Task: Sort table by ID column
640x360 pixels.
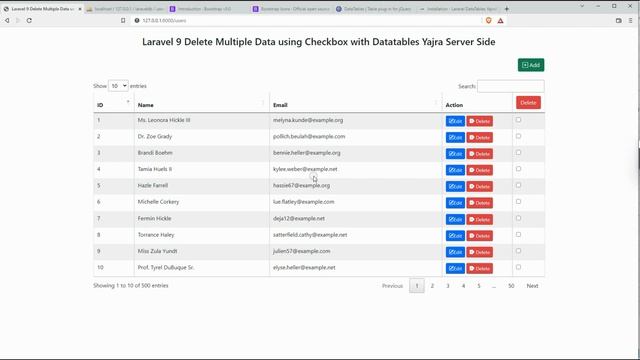Action: coord(113,105)
